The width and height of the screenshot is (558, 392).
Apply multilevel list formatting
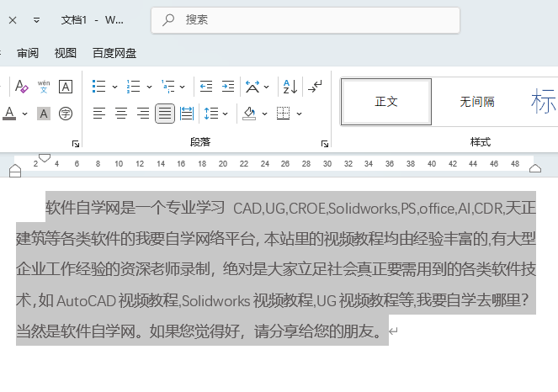(168, 87)
